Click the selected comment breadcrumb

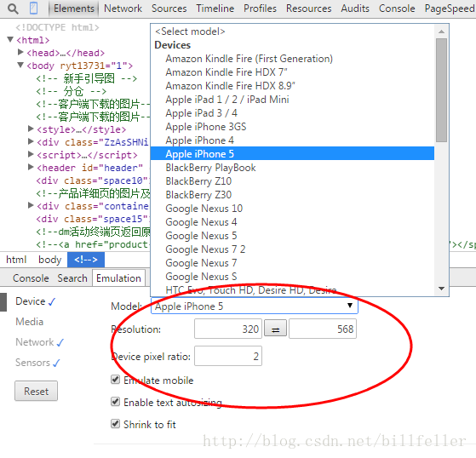(86, 260)
